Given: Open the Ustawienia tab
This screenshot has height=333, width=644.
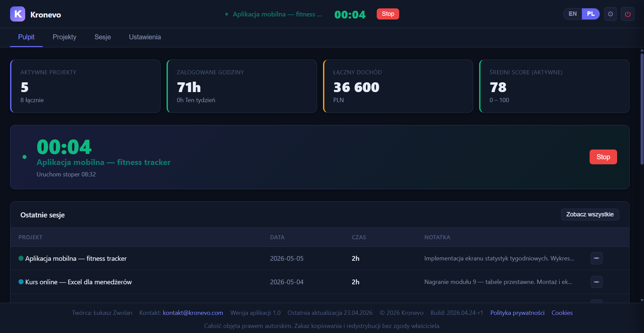Looking at the screenshot, I should click(x=145, y=37).
